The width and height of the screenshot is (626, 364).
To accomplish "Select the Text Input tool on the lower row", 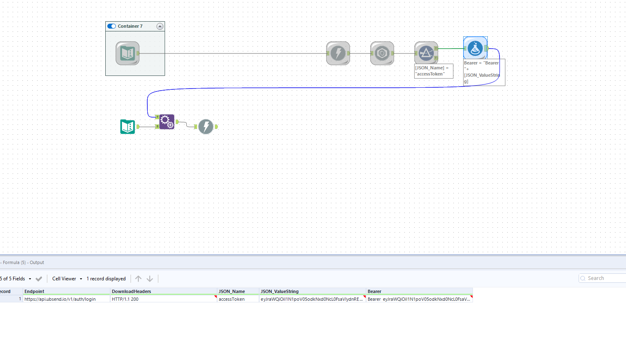I will (x=128, y=127).
